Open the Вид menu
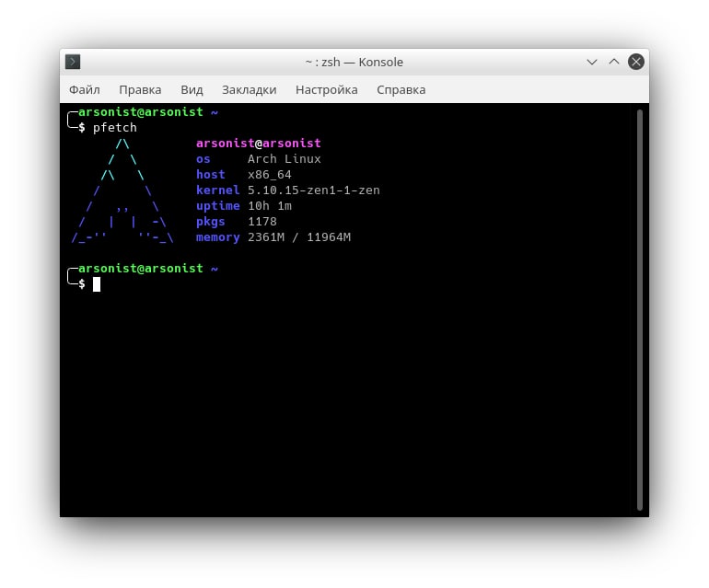 click(x=192, y=89)
